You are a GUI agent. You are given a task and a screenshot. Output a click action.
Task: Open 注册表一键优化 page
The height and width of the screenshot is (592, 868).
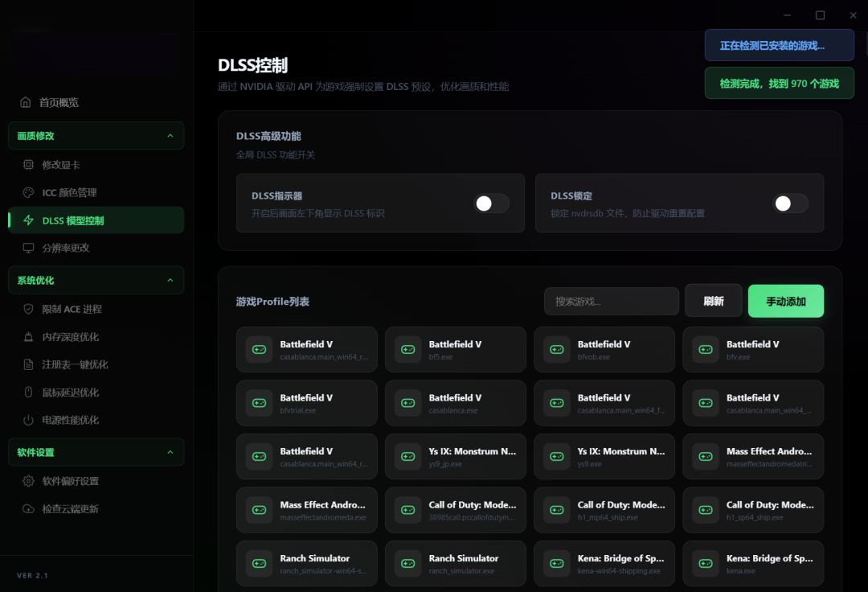click(x=96, y=364)
